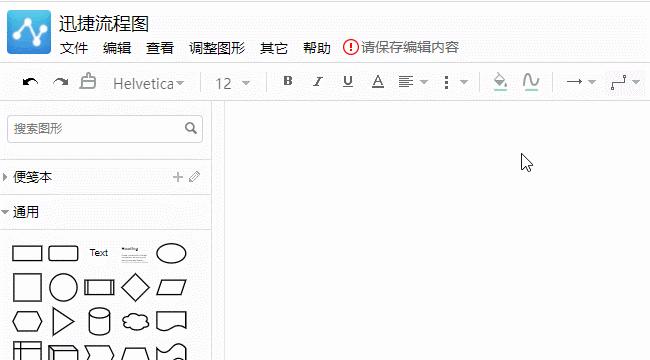Click the line color curve icon
Viewport: 650px width, 360px height.
[531, 81]
